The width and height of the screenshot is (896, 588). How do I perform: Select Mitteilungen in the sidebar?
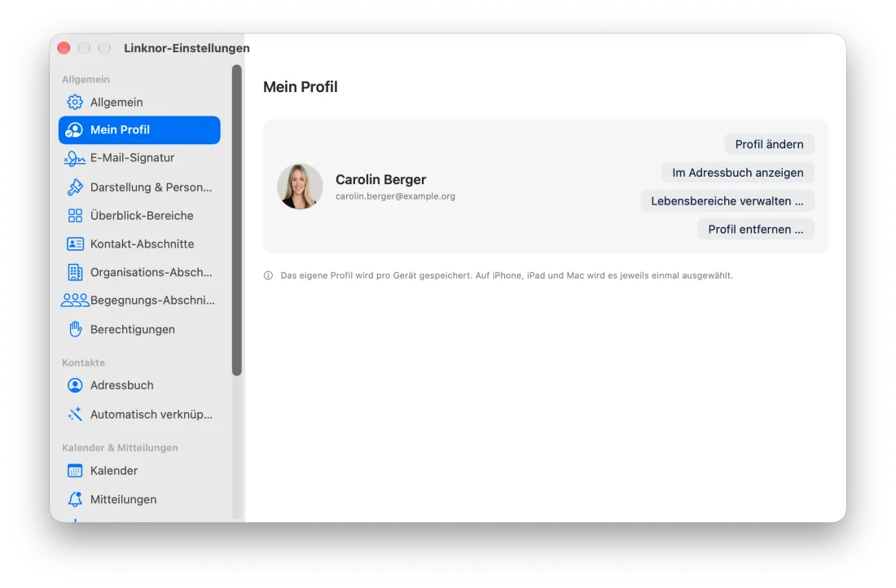pyautogui.click(x=139, y=499)
